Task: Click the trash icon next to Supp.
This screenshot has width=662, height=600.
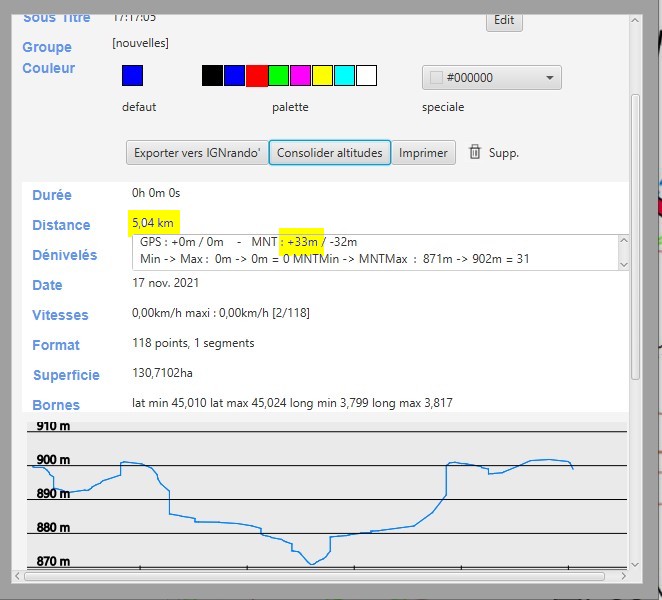Action: [475, 153]
